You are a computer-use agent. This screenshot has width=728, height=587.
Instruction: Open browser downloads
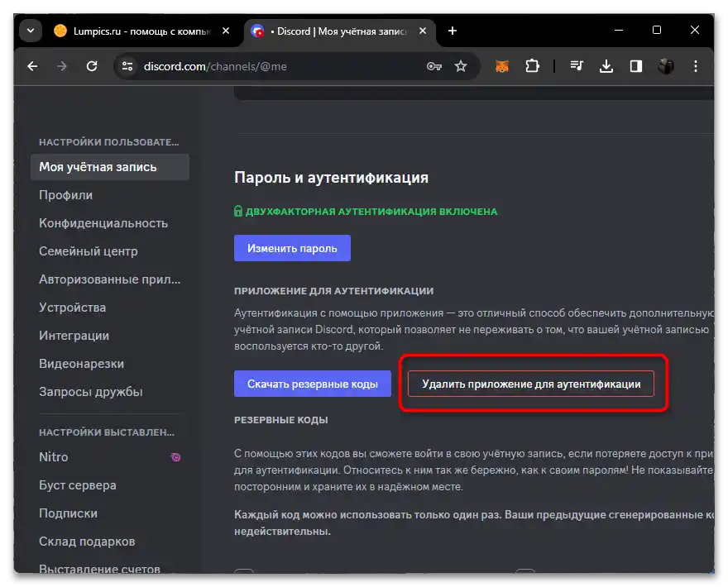pyautogui.click(x=606, y=66)
